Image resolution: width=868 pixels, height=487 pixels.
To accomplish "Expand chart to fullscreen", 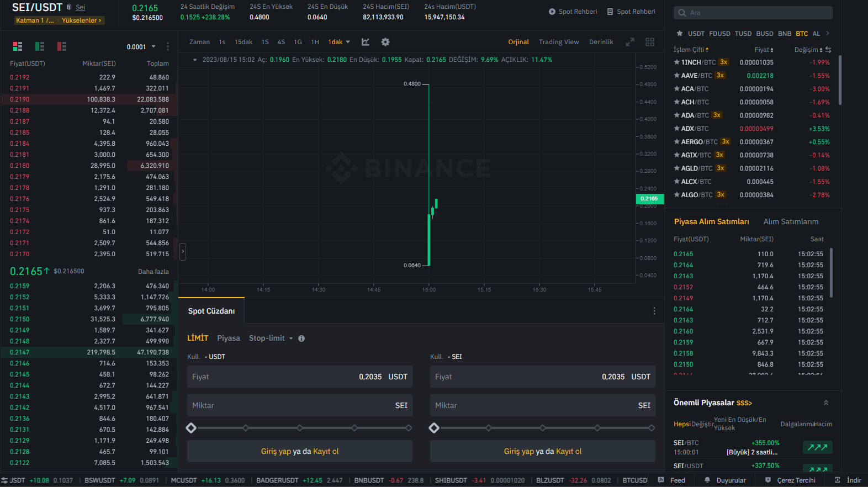I will click(x=629, y=42).
